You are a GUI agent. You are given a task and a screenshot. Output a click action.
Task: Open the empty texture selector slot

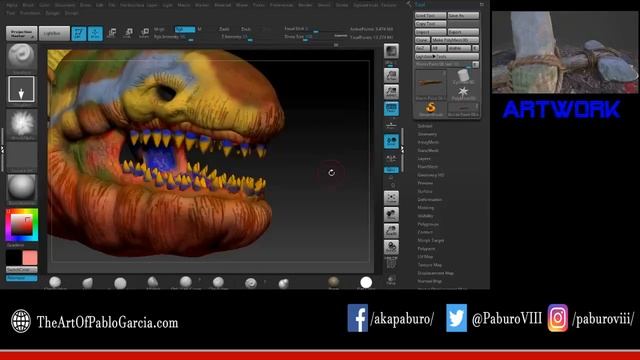tap(22, 156)
